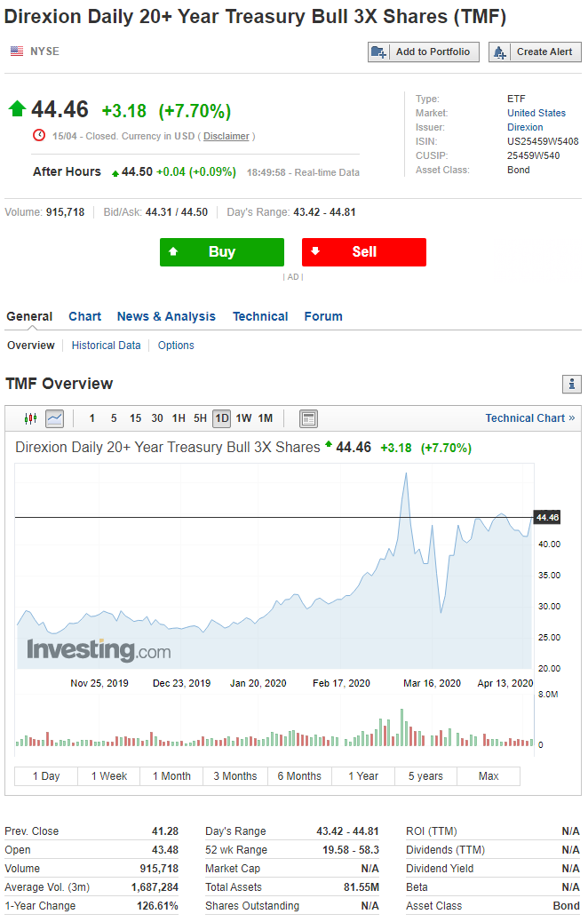Set chart interval to 15 minutes
The width and height of the screenshot is (588, 922).
135,418
